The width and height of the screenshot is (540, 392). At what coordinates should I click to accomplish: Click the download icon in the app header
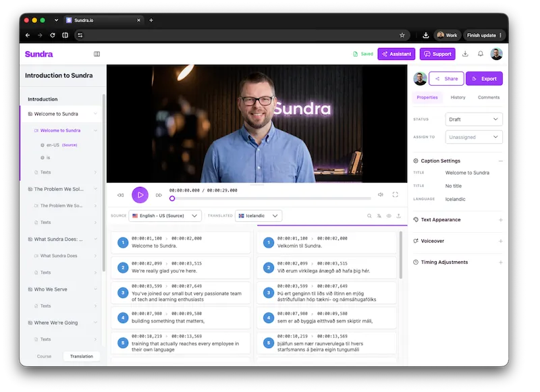pyautogui.click(x=465, y=54)
